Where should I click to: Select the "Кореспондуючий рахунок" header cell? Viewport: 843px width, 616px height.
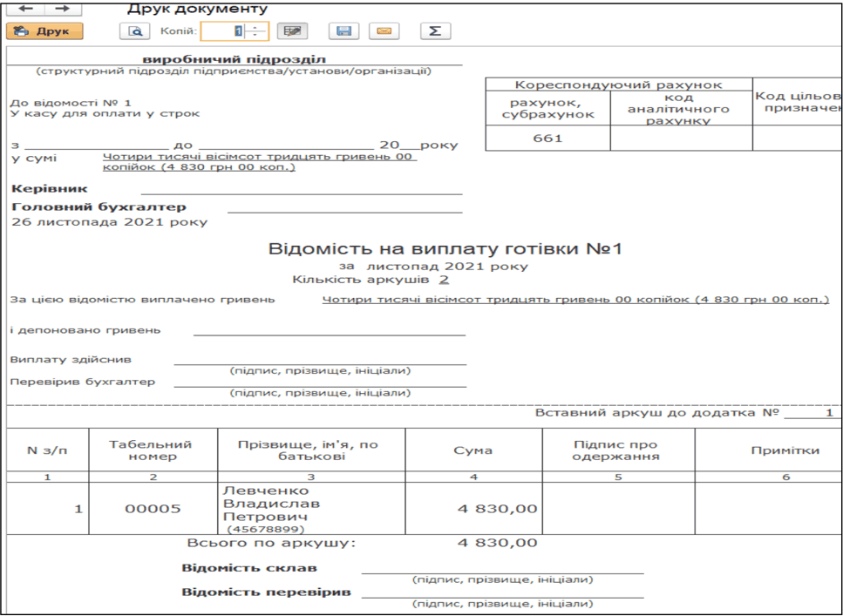[x=619, y=85]
